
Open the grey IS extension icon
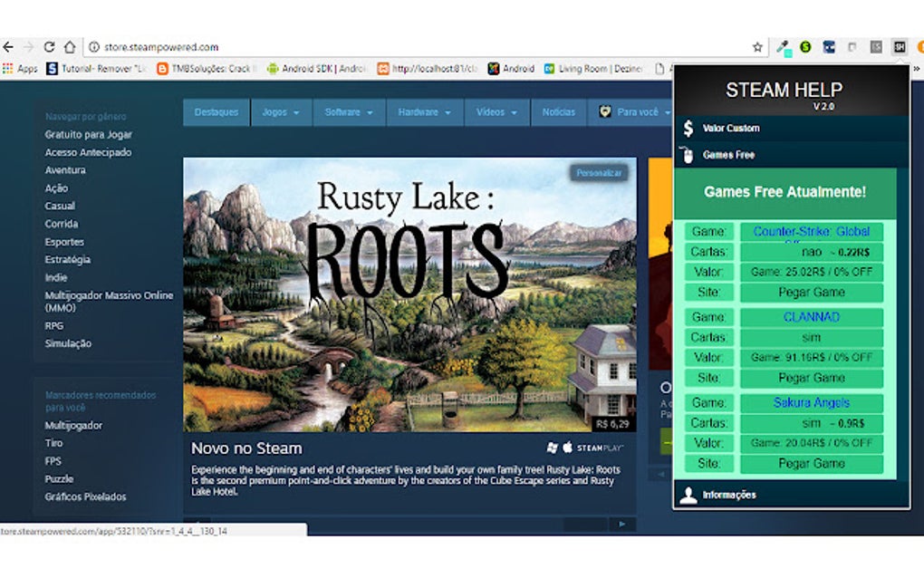pyautogui.click(x=876, y=46)
